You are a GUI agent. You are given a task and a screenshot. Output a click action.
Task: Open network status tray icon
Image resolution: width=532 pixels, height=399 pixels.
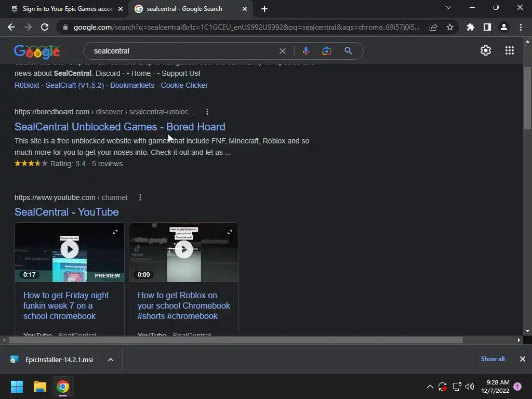457,387
